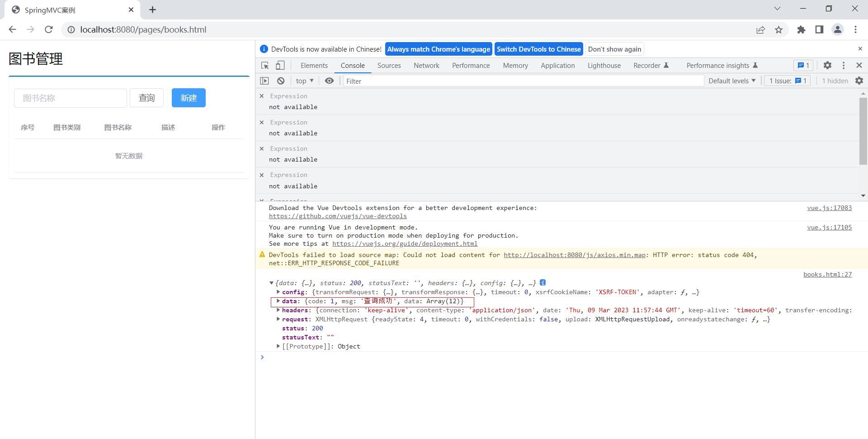
Task: Click the blue 新建 button
Action: point(189,98)
